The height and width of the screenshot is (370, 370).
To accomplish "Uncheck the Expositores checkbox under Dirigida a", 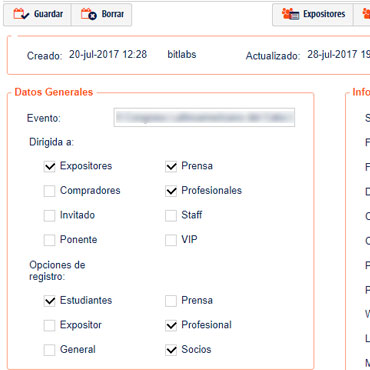I will click(x=50, y=166).
